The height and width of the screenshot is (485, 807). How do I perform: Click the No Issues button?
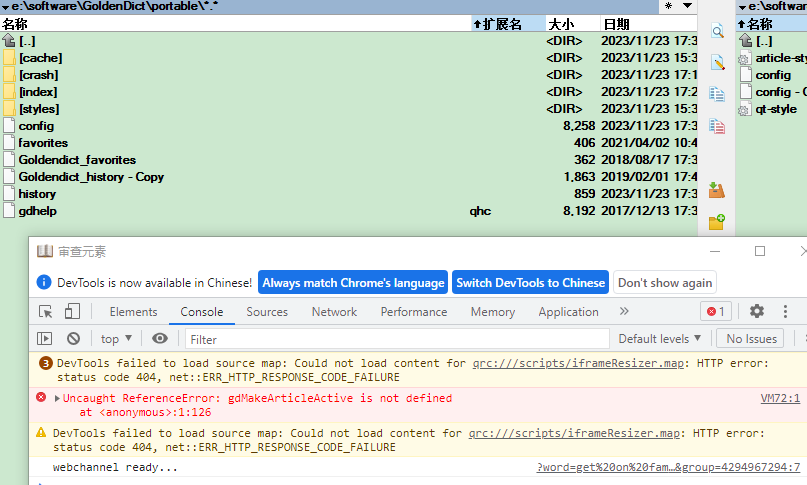(x=751, y=338)
